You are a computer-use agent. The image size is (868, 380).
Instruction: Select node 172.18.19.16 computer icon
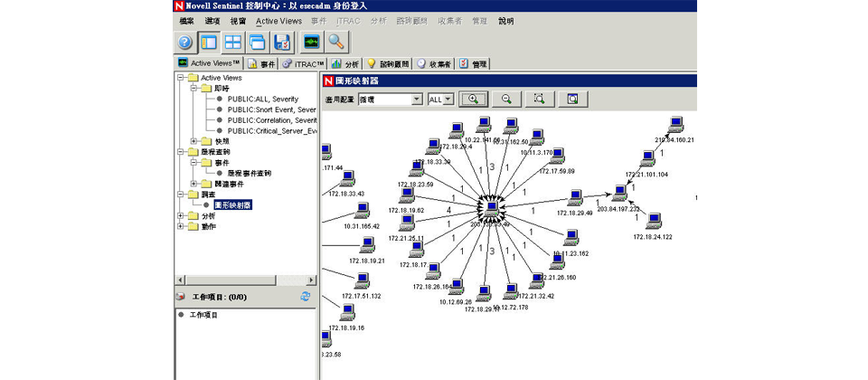(347, 312)
